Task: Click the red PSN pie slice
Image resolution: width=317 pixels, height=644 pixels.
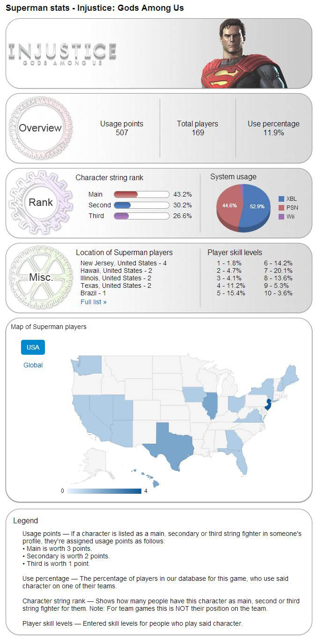Action: [x=228, y=206]
